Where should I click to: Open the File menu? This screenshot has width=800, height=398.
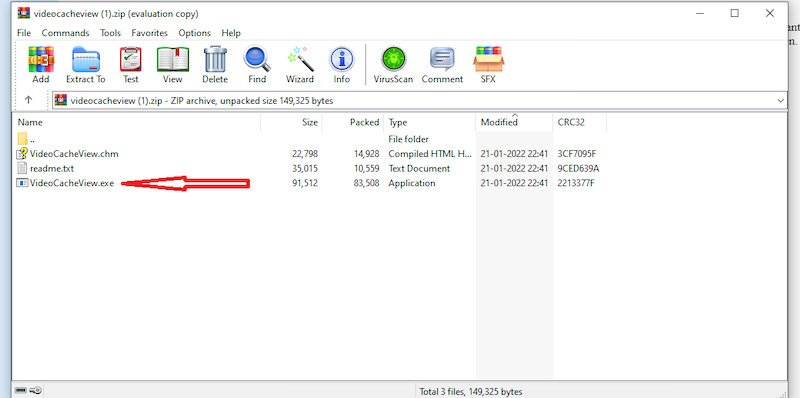(x=23, y=33)
